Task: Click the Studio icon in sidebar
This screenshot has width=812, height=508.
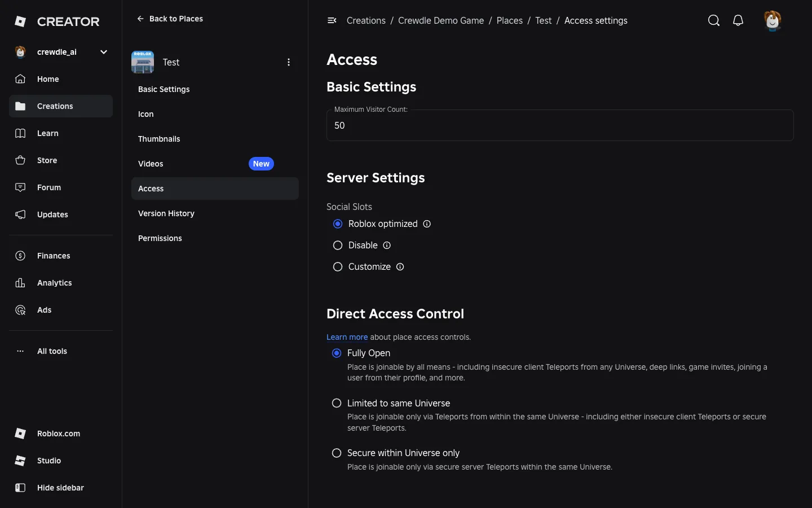Action: point(20,461)
